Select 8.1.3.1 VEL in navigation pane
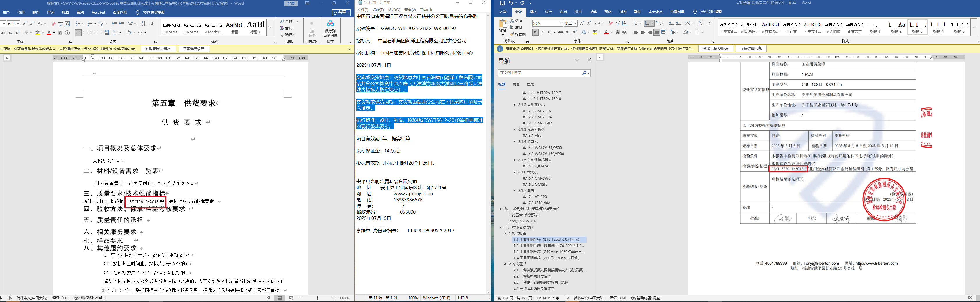Viewport: 980px width, 302px height. [x=532, y=136]
